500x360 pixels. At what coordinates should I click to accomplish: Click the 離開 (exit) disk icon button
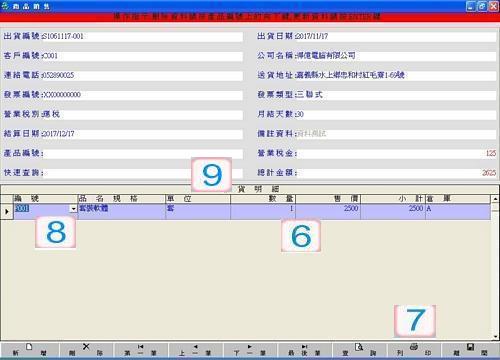(470, 350)
